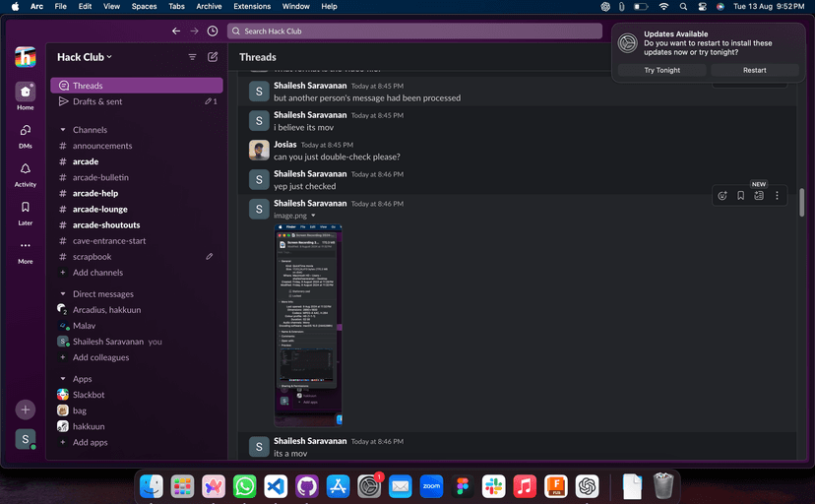Open the Spaces menu in menu bar
This screenshot has width=815, height=504.
[144, 6]
